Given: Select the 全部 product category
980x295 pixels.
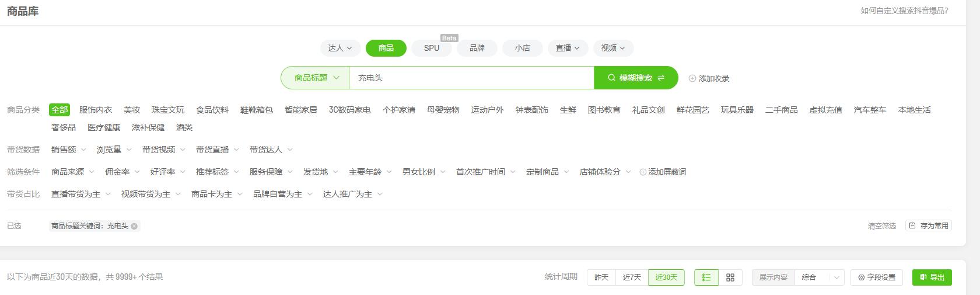Looking at the screenshot, I should (60, 110).
